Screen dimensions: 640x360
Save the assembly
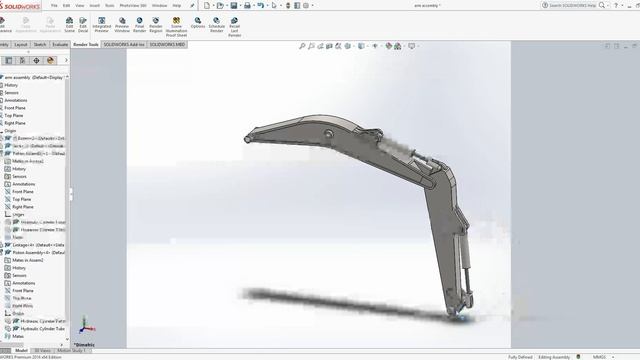click(x=234, y=5)
